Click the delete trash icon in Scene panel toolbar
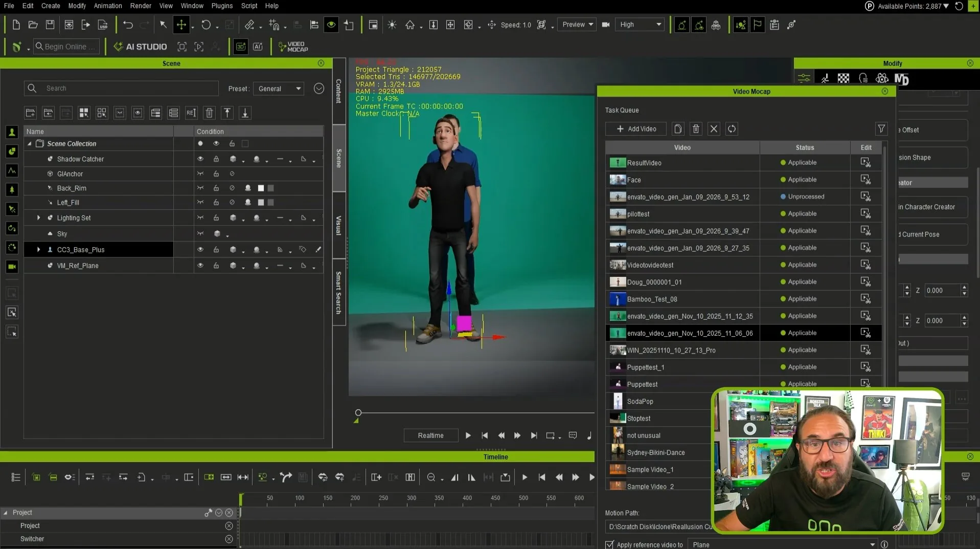Viewport: 980px width, 549px height. pyautogui.click(x=209, y=113)
